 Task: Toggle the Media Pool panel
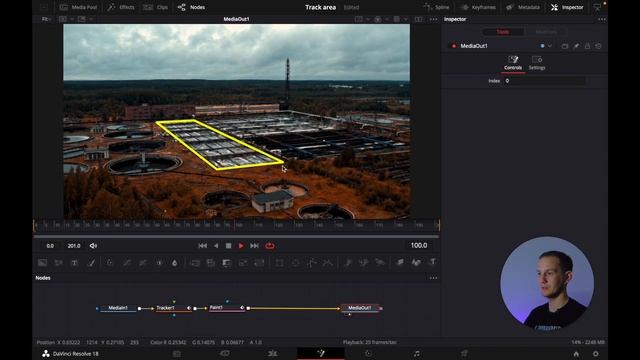[78, 7]
